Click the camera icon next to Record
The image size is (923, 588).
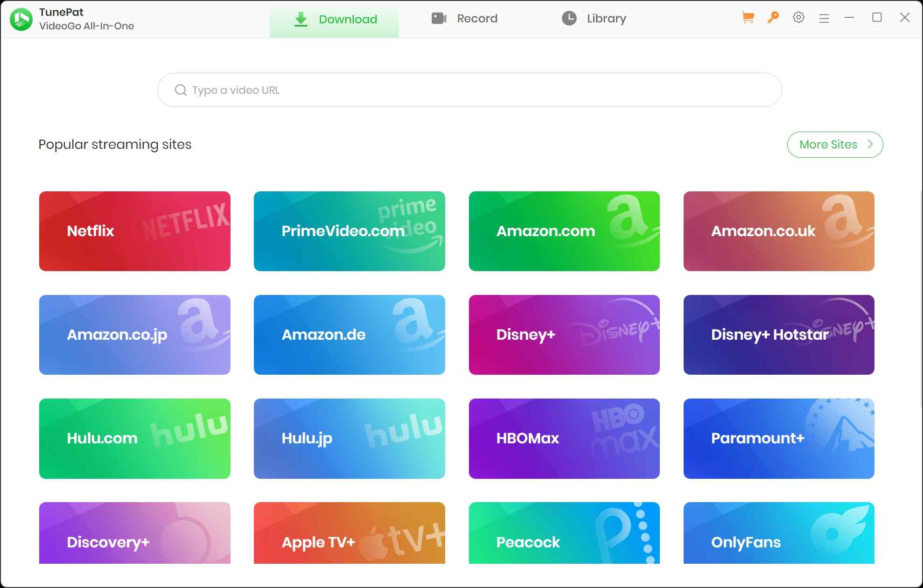[x=438, y=18]
